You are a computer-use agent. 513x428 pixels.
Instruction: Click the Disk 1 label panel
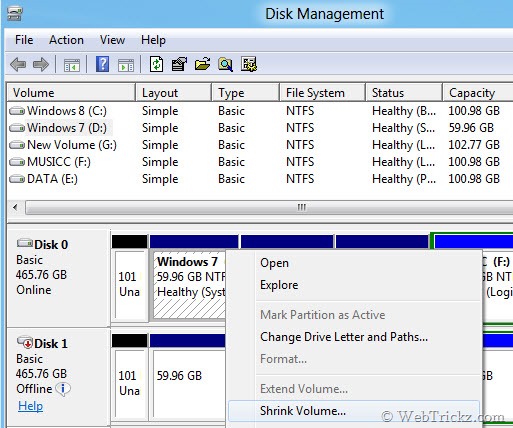58,377
